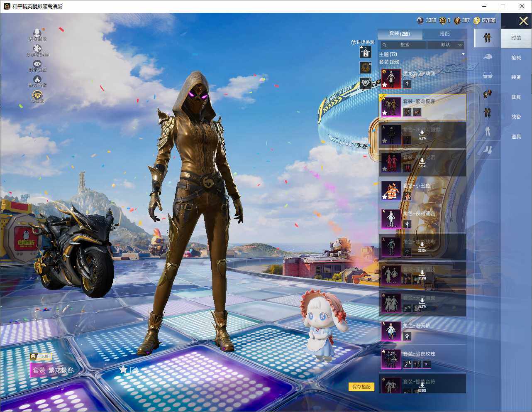This screenshot has height=412, width=532.
Task: Select the 套装-小丑鱼 outfit thumbnail
Action: coord(391,191)
